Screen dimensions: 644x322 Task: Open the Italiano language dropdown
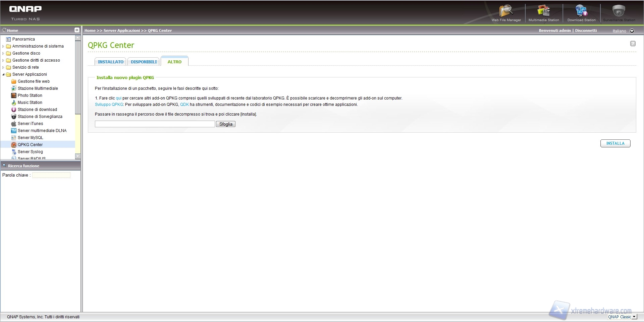632,31
